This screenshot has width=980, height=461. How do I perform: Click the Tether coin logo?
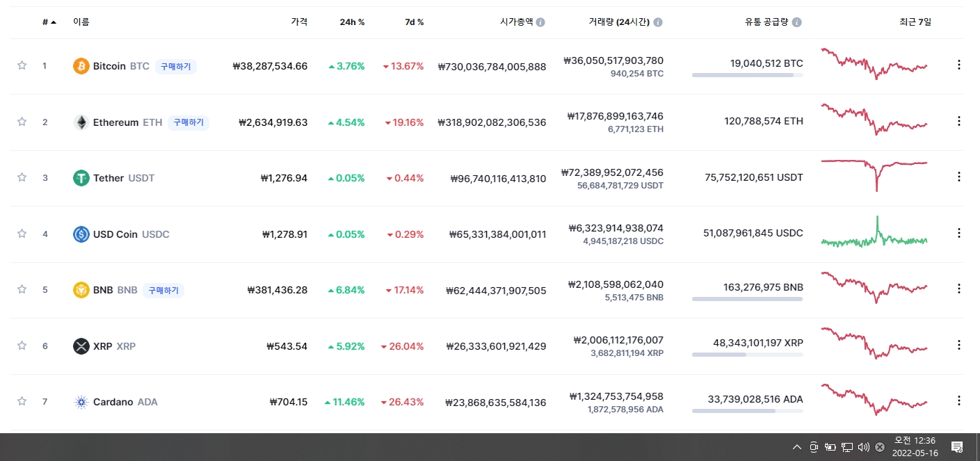(x=81, y=178)
